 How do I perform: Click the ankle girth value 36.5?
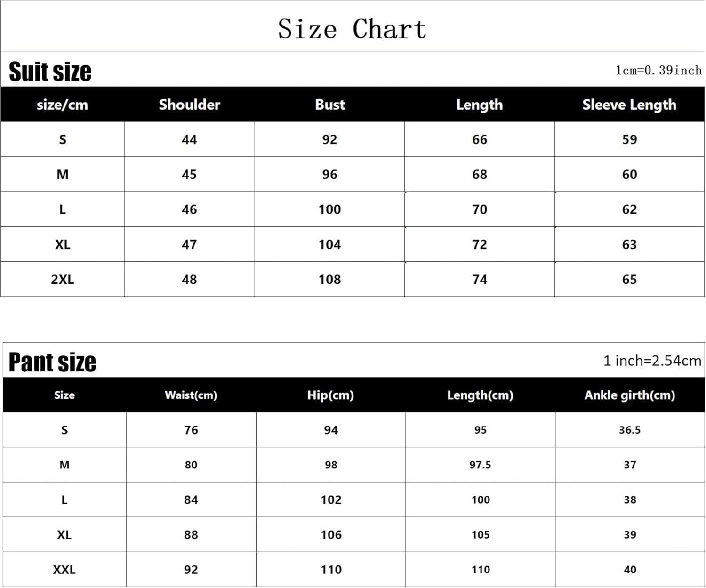coord(630,430)
